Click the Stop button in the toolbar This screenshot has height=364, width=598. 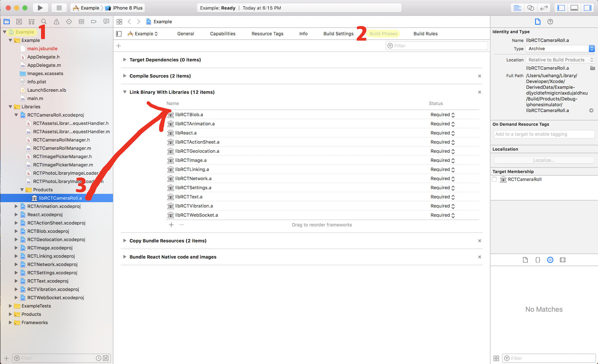(x=59, y=8)
